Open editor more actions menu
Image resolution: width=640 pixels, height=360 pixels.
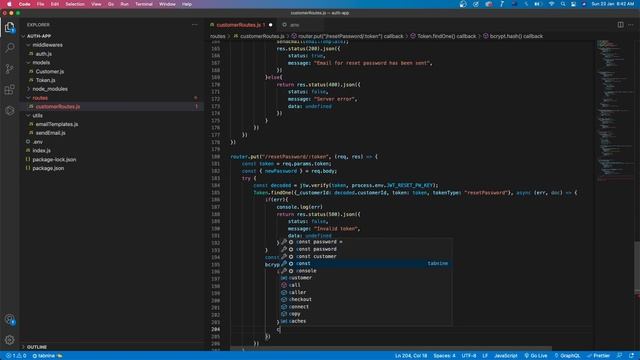coord(631,25)
